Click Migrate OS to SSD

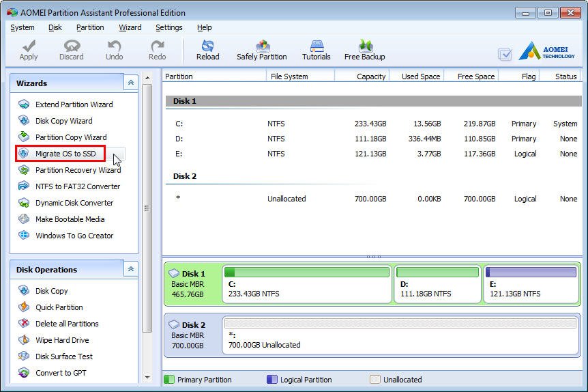tap(65, 154)
